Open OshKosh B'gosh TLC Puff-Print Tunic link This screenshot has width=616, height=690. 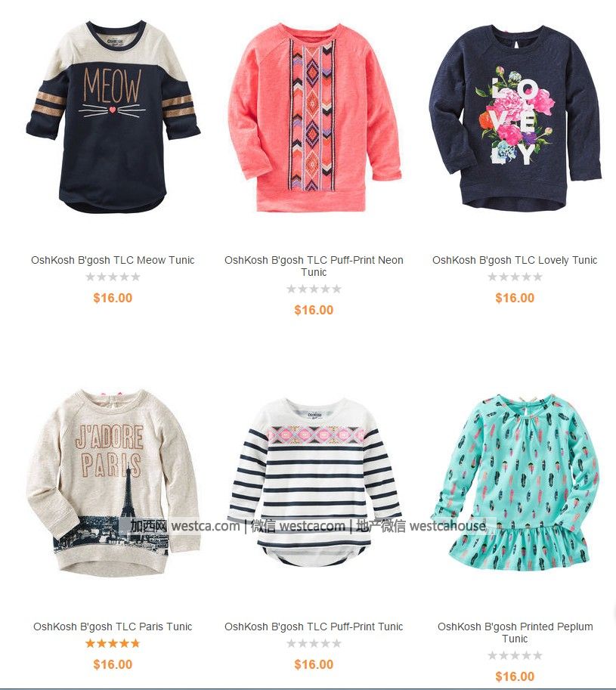[x=314, y=627]
